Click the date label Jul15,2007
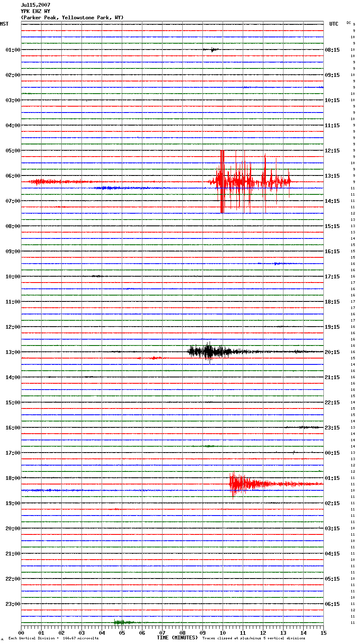 pos(36,5)
